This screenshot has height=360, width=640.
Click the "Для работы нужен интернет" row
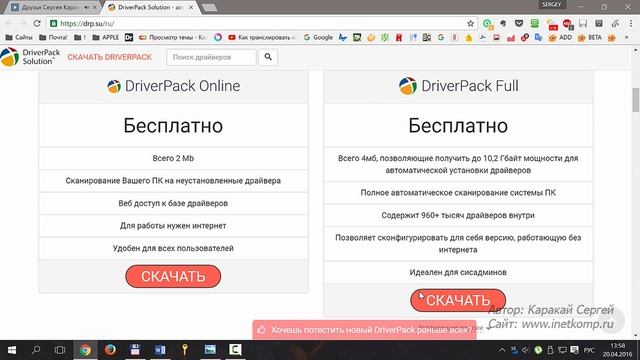tap(173, 226)
